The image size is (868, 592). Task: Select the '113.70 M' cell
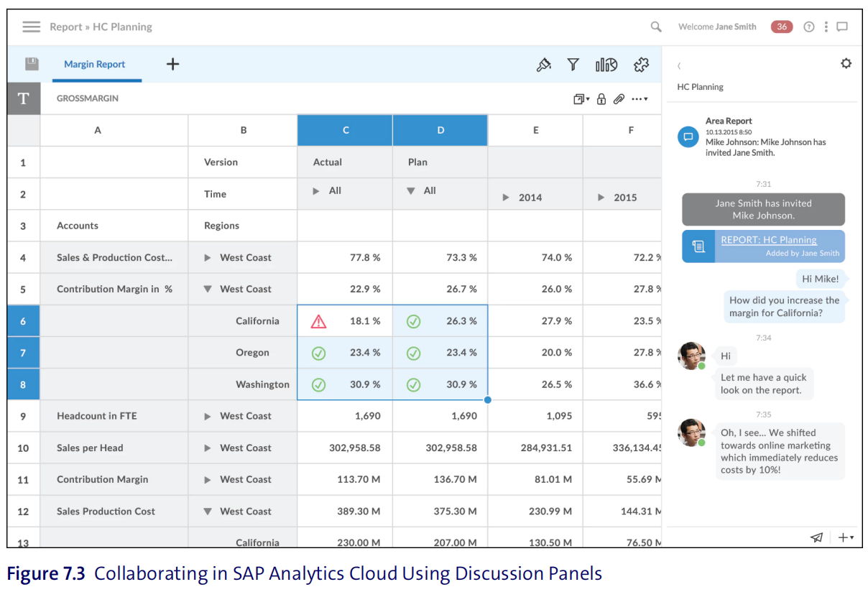[345, 480]
